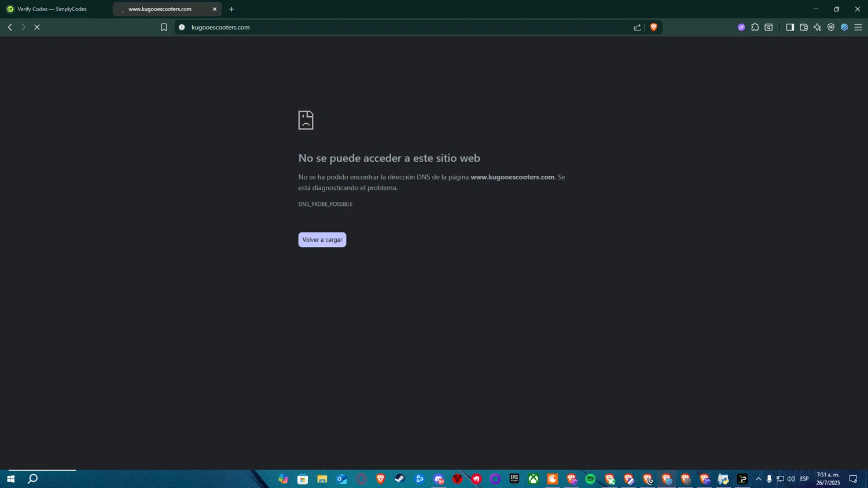Close the www.kugooescooters.com tab

(x=215, y=9)
